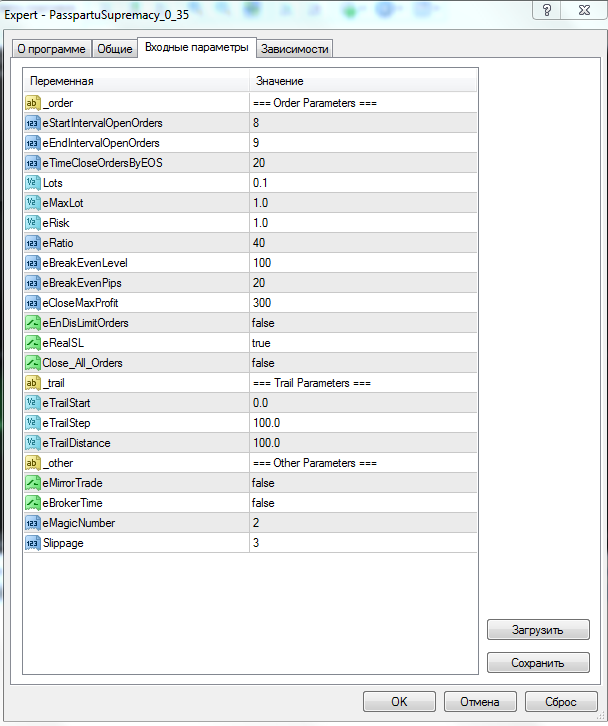
Task: Select the eMirrorTrade value false
Action: coord(364,482)
